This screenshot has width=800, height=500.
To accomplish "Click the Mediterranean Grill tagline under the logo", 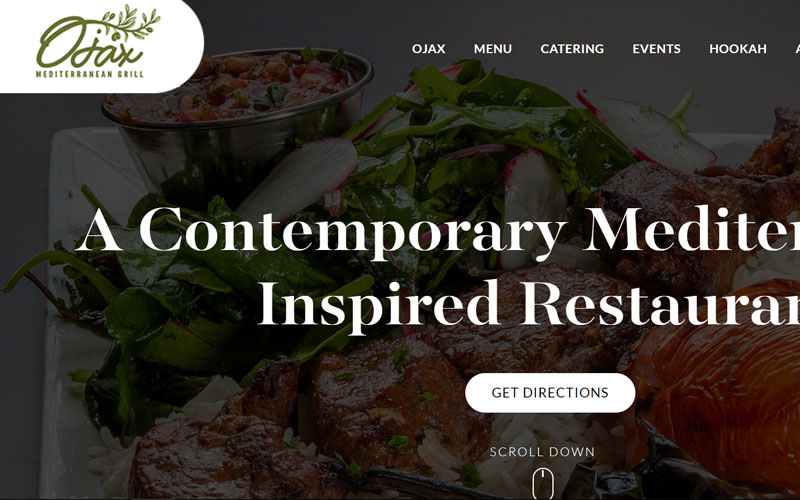I will [x=90, y=74].
